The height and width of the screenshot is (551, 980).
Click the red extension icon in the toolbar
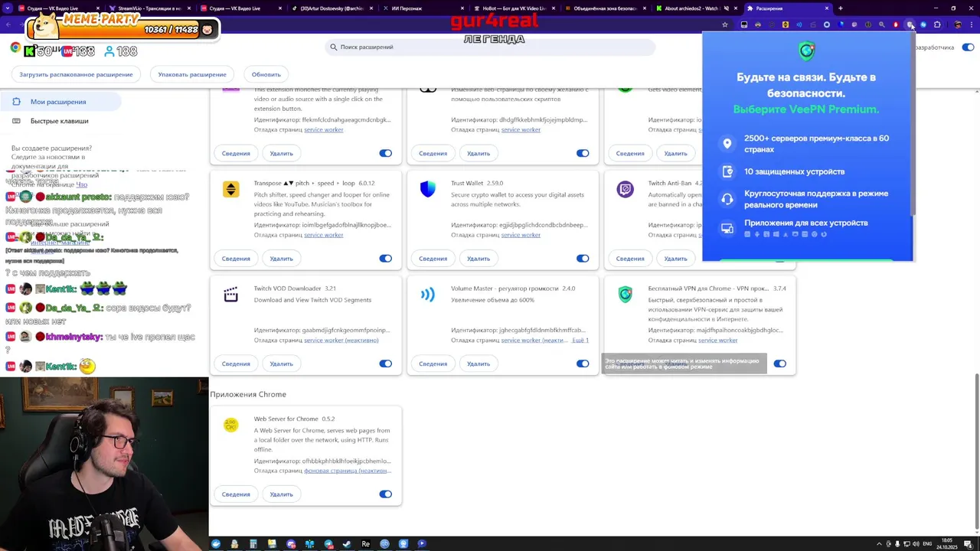click(x=896, y=24)
